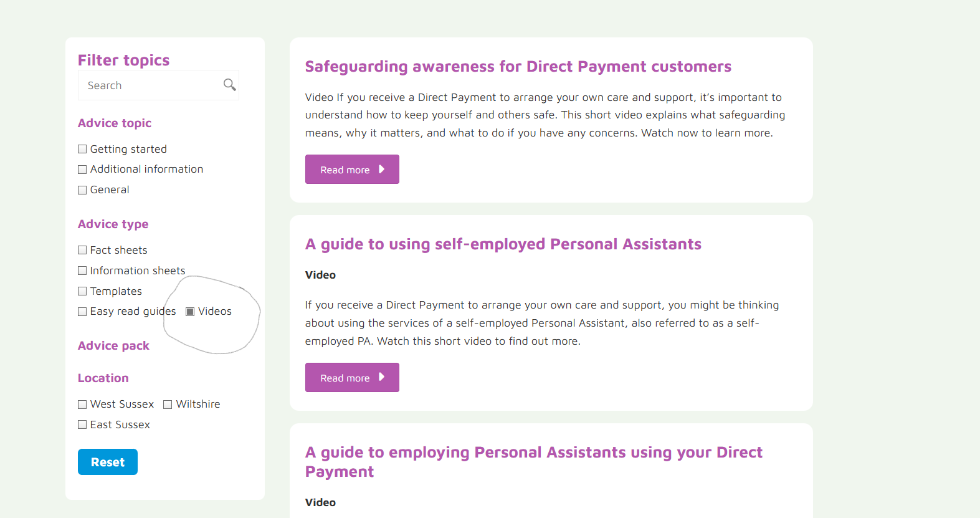Click the magnifying glass search icon

(x=229, y=85)
